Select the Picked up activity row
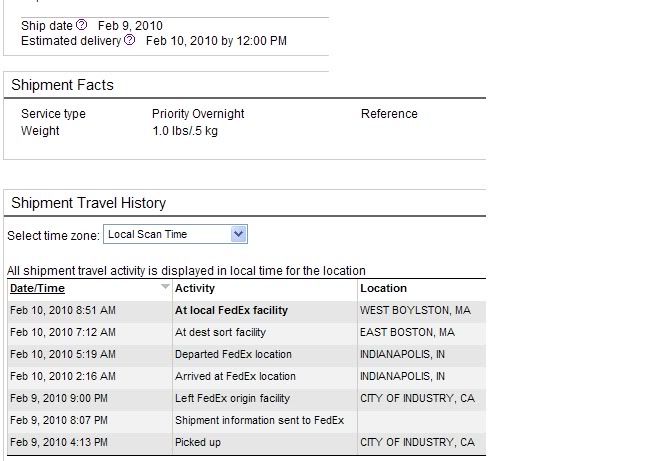This screenshot has height=461, width=659. (x=246, y=443)
